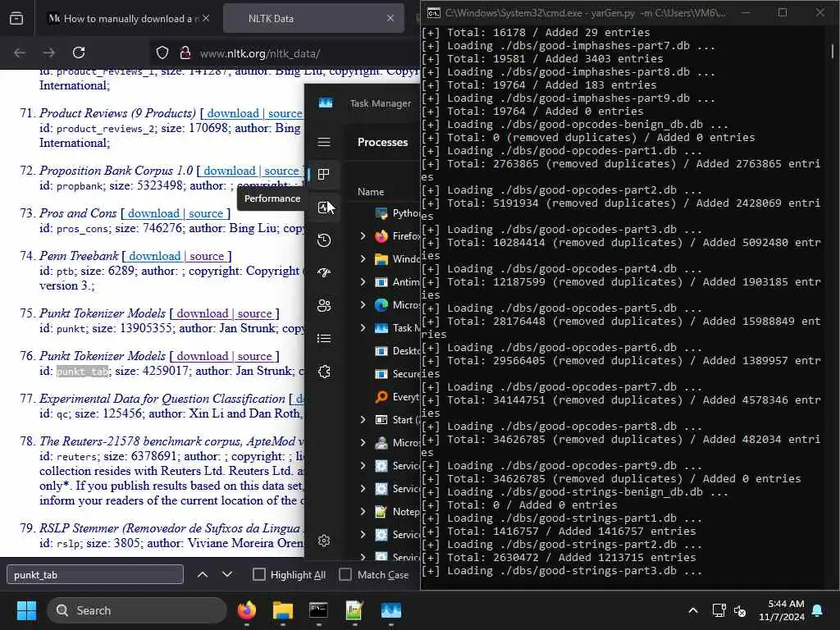Expand the Notepad++ process row

pyautogui.click(x=363, y=512)
